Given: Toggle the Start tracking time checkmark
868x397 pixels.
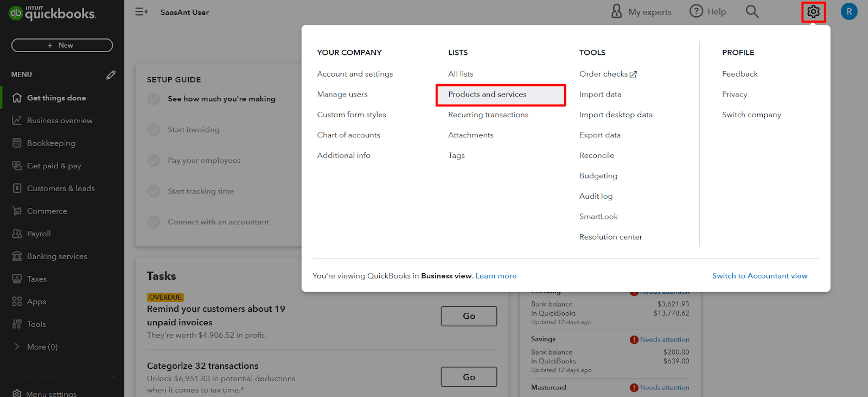Looking at the screenshot, I should point(154,191).
